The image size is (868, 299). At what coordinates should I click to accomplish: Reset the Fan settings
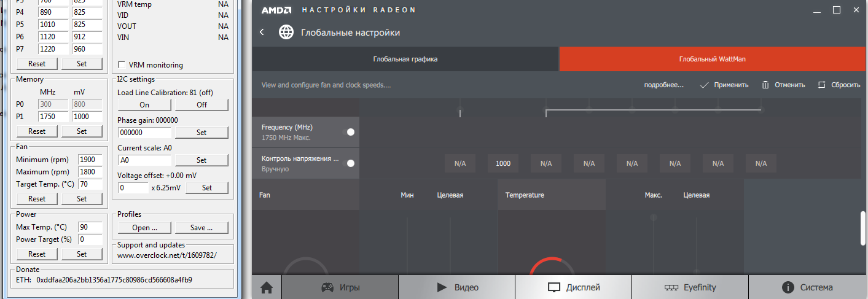(37, 199)
